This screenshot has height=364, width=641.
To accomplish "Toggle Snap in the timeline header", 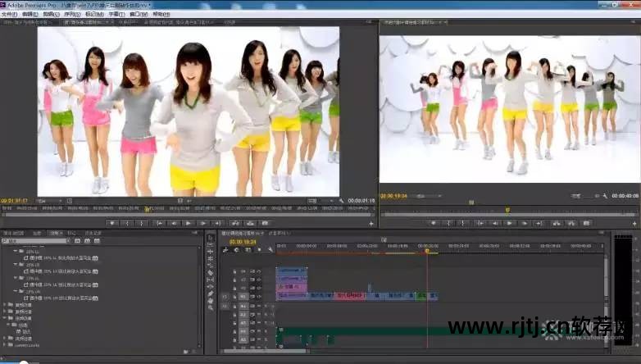I will 236,249.
